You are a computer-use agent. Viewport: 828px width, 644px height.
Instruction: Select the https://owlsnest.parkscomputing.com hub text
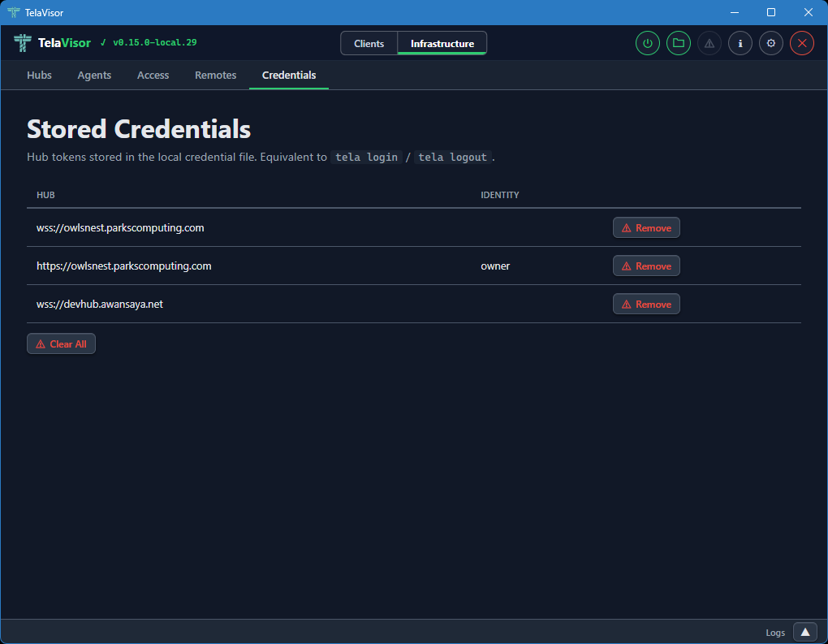point(124,266)
